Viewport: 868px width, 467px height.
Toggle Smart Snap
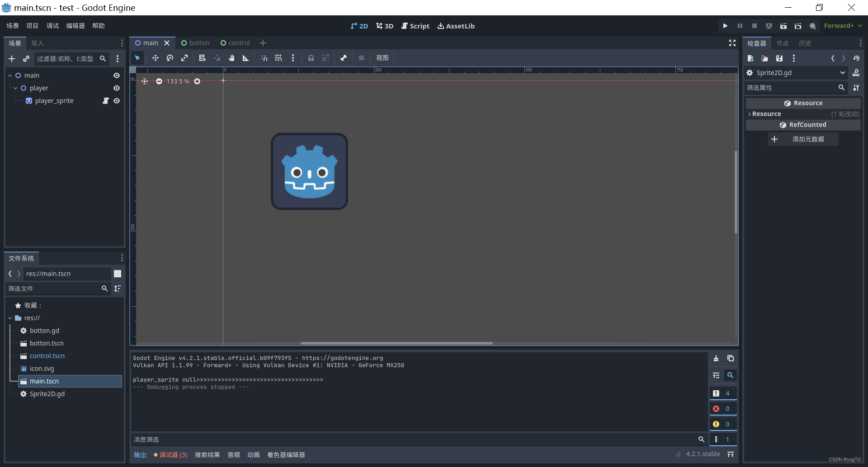264,58
